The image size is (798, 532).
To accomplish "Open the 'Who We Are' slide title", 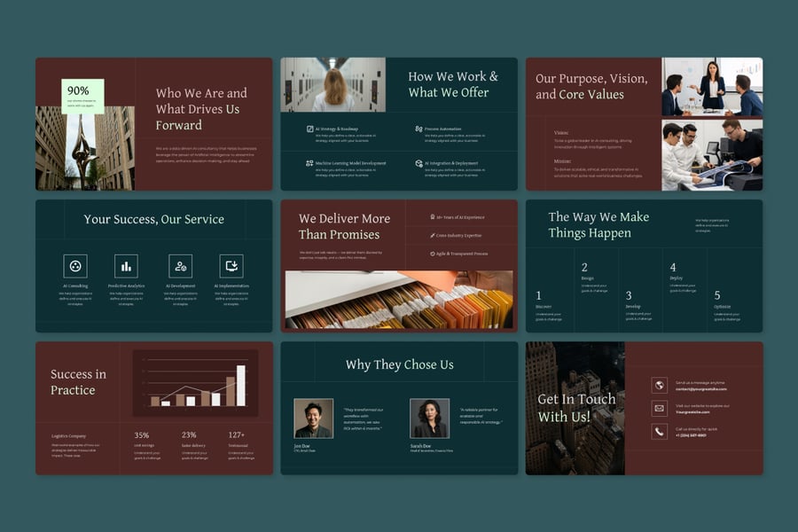I will pos(201,108).
